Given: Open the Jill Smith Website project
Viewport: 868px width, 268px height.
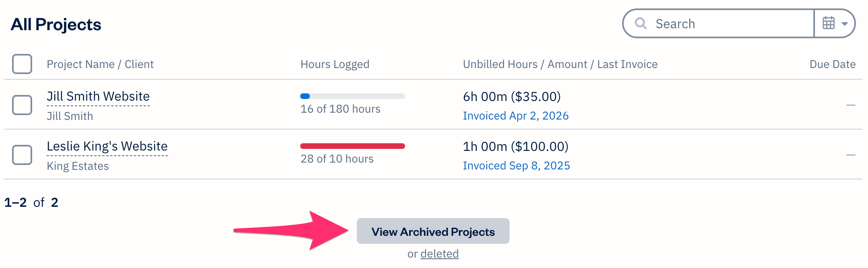Looking at the screenshot, I should click(98, 96).
